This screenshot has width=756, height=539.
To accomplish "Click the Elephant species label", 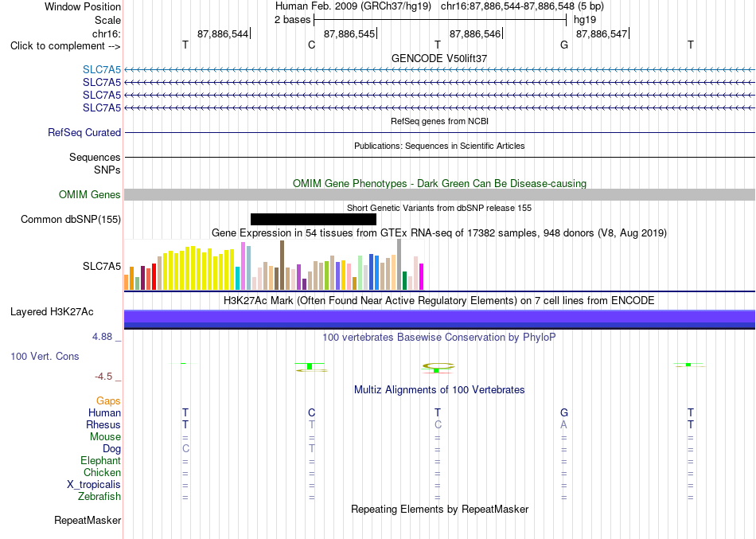I will tap(100, 460).
